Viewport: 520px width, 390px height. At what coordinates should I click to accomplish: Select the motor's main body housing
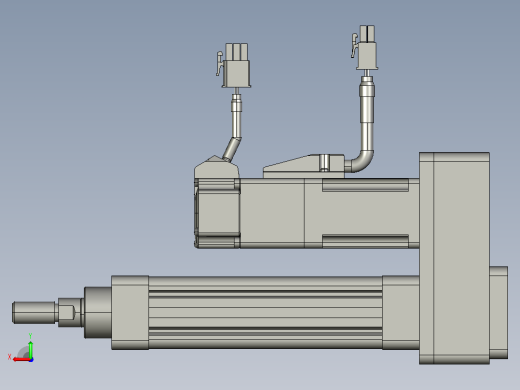(x=329, y=213)
